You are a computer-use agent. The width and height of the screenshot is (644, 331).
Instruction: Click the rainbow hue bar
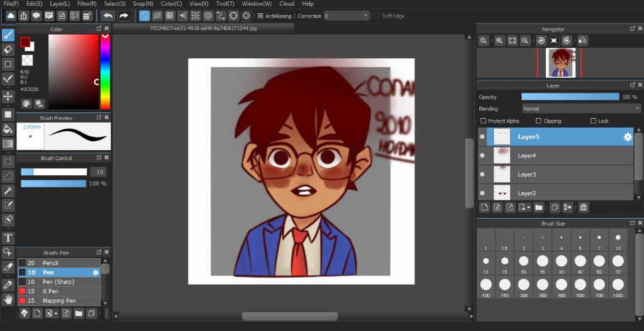105,72
